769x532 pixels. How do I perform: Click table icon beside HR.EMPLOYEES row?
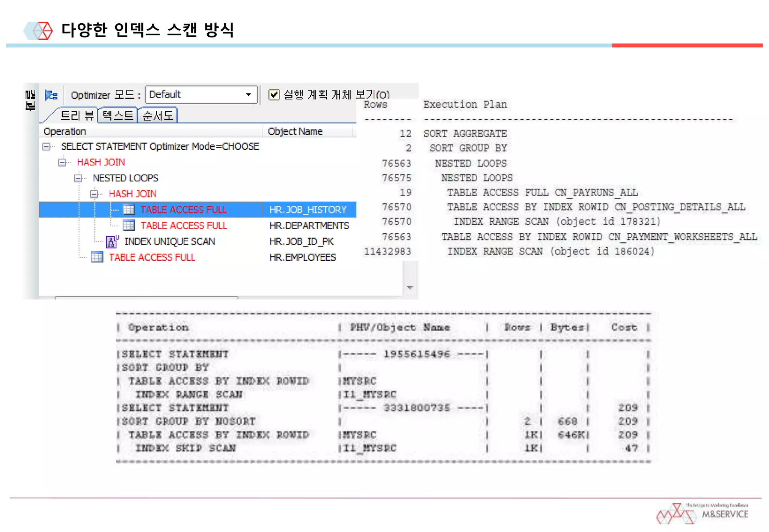[x=97, y=257]
